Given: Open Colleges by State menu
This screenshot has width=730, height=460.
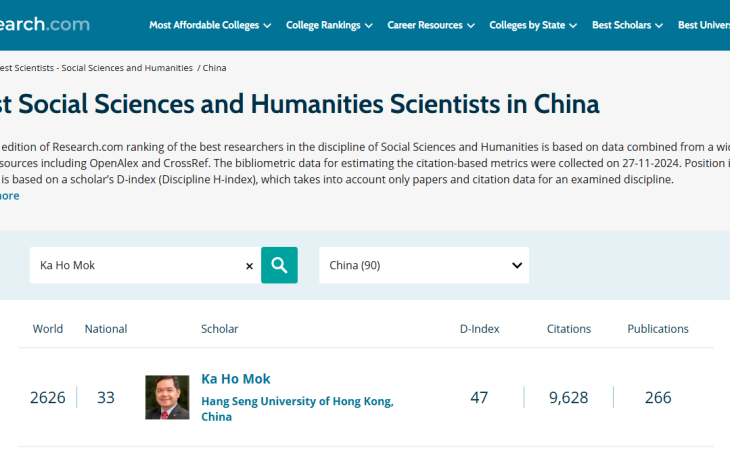Looking at the screenshot, I should pos(533,25).
